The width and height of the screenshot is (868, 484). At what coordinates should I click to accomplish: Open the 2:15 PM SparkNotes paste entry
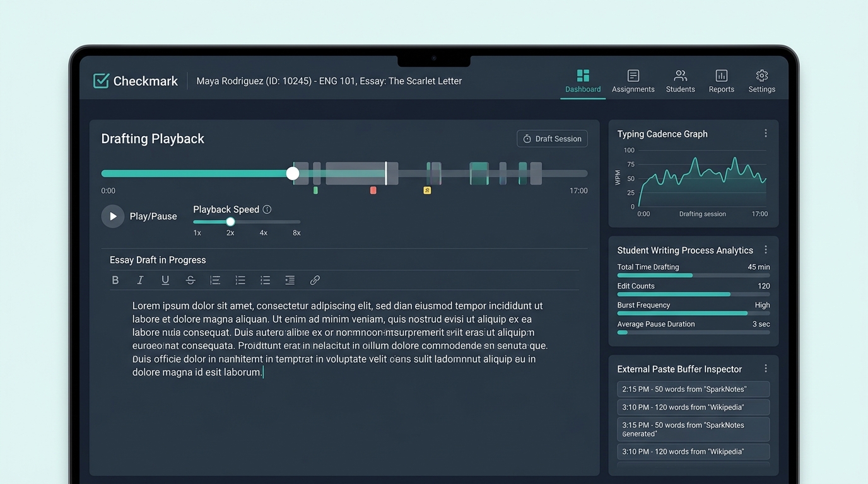pyautogui.click(x=693, y=389)
